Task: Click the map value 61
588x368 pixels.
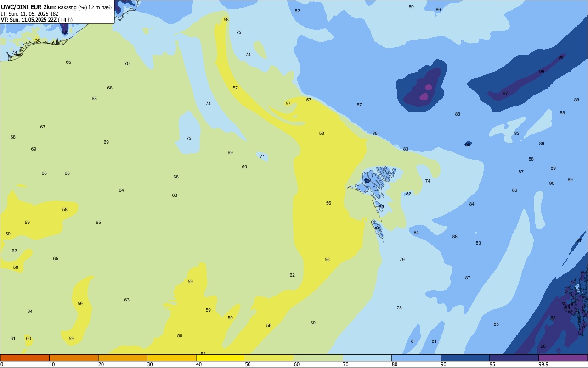Action: (x=13, y=339)
